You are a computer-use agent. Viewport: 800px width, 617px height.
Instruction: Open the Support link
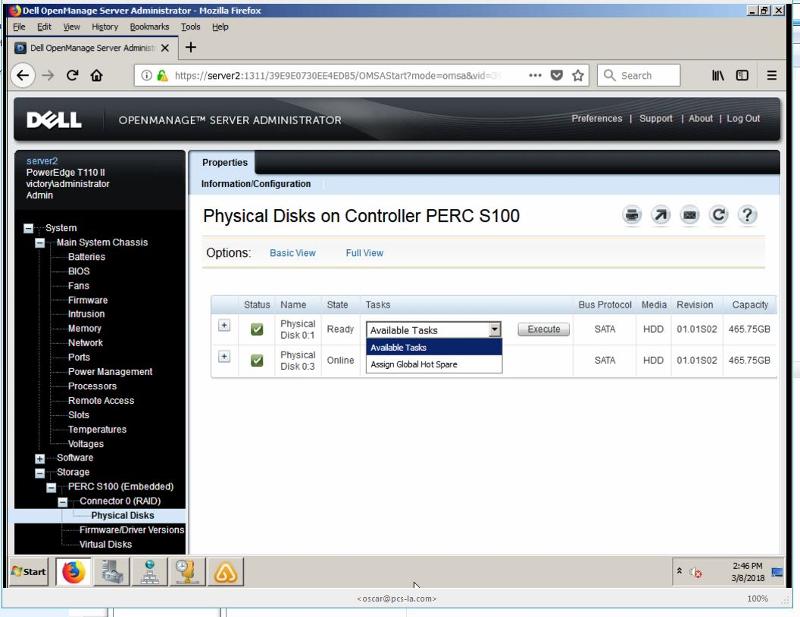656,118
